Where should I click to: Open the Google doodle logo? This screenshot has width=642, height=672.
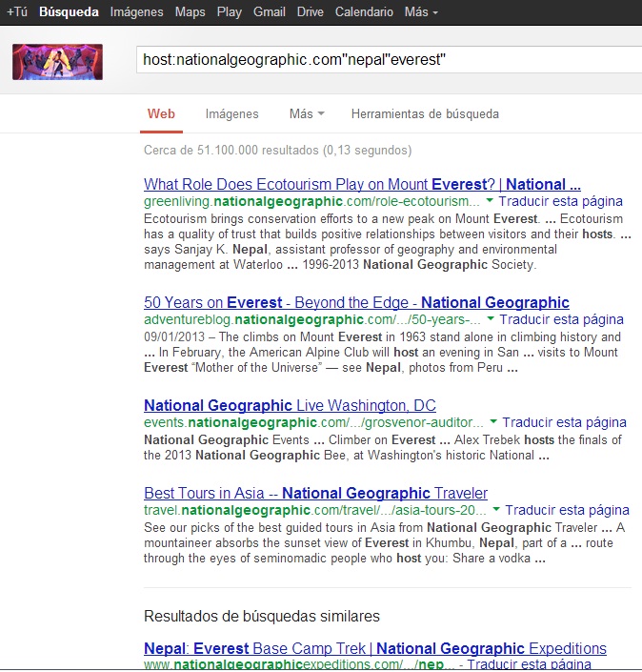point(57,62)
